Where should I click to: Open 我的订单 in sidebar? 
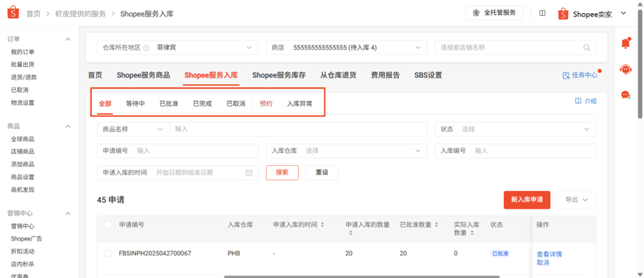(22, 52)
